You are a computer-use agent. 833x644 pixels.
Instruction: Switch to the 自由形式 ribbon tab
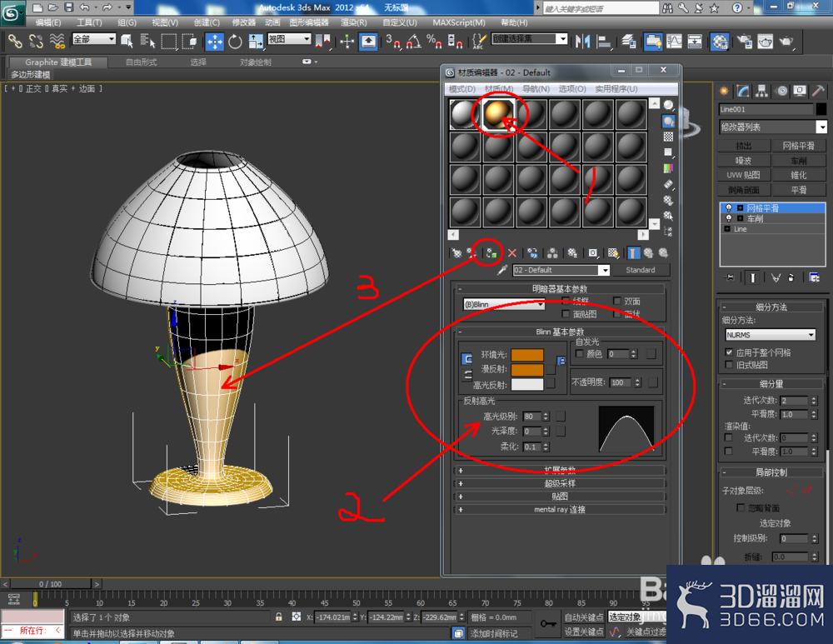142,62
